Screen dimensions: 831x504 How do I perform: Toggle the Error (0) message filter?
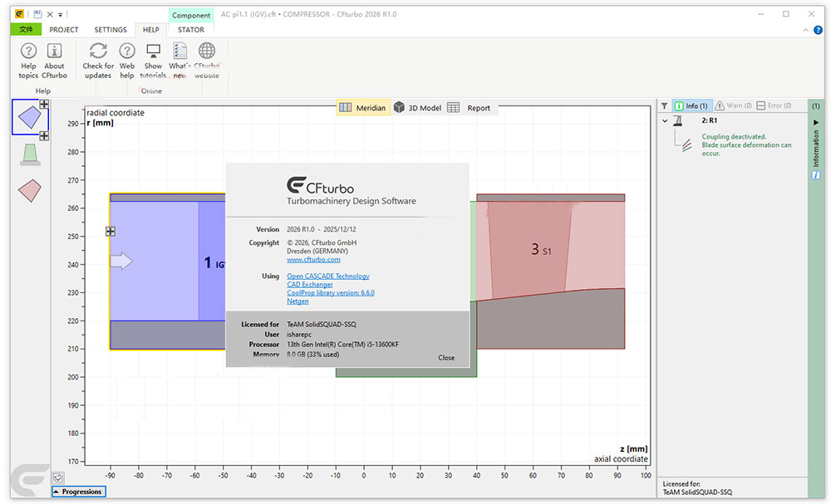pos(776,106)
